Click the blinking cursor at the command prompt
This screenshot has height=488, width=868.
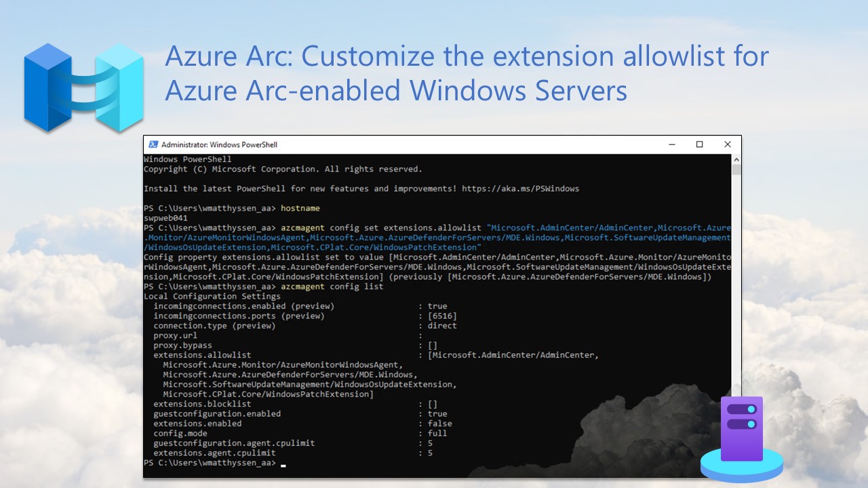click(x=283, y=465)
